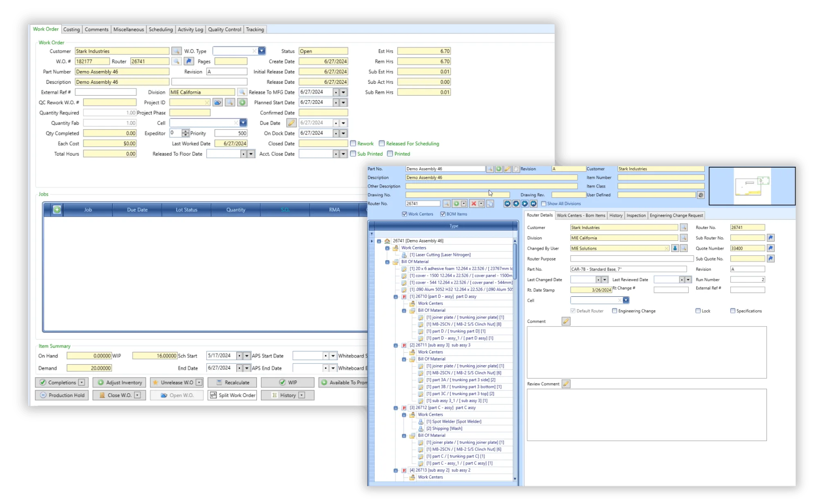Click first blue router navigation arrow
Viewport: 818px width, 504px height.
tap(507, 204)
